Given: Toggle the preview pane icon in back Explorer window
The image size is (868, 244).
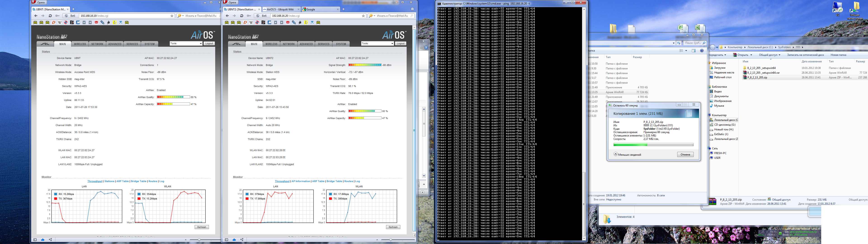Looking at the screenshot, I should pos(693,51).
